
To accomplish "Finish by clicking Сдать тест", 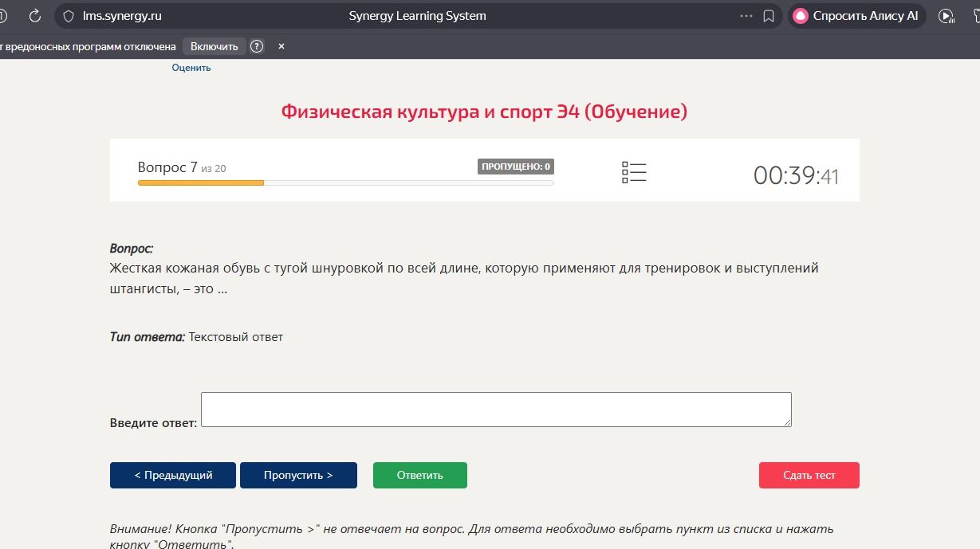I will (x=809, y=475).
